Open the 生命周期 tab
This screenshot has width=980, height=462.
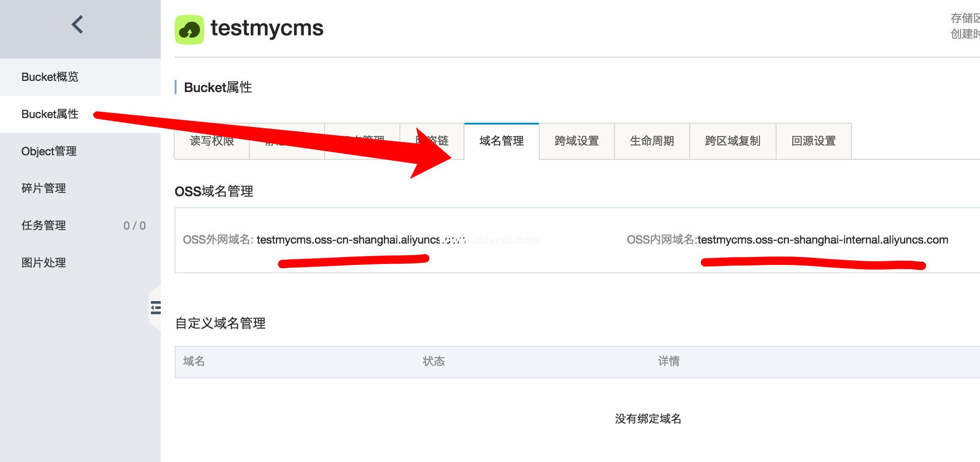coord(652,141)
